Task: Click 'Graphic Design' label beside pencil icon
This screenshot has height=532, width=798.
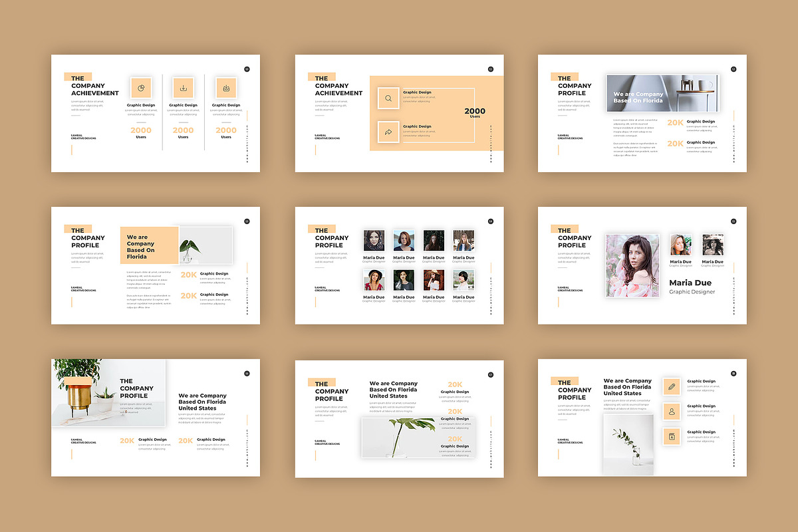Action: [701, 382]
